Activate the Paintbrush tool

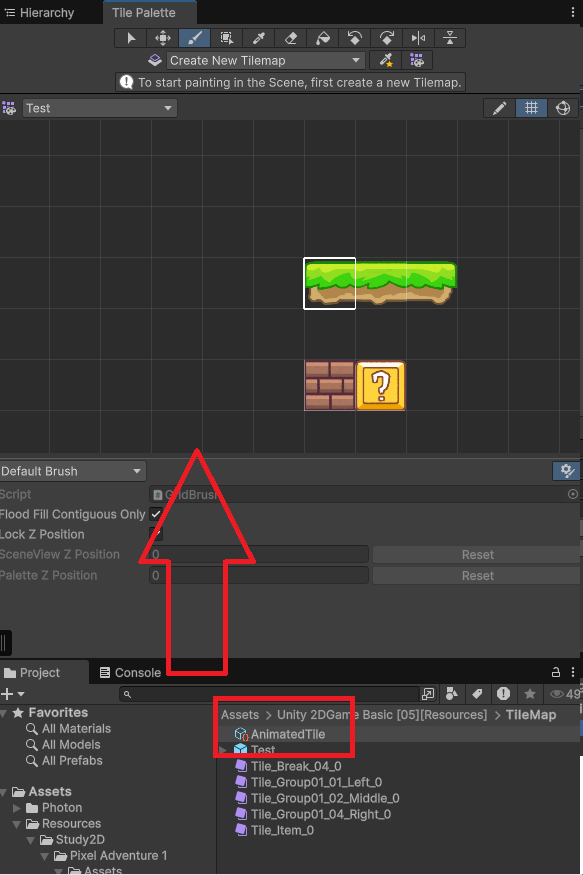(195, 38)
